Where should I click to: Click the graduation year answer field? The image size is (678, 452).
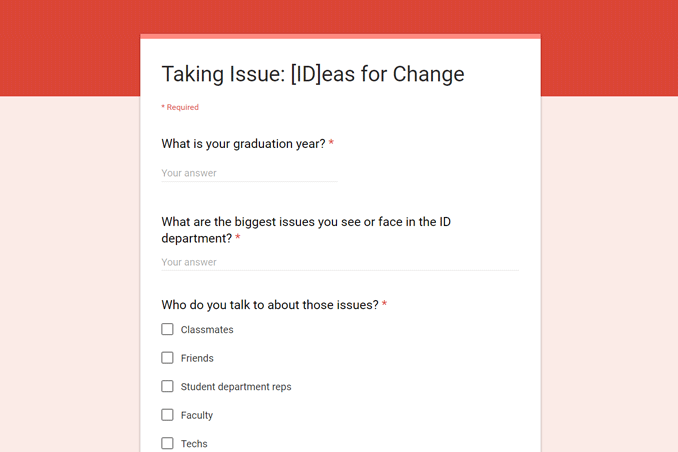click(x=249, y=173)
